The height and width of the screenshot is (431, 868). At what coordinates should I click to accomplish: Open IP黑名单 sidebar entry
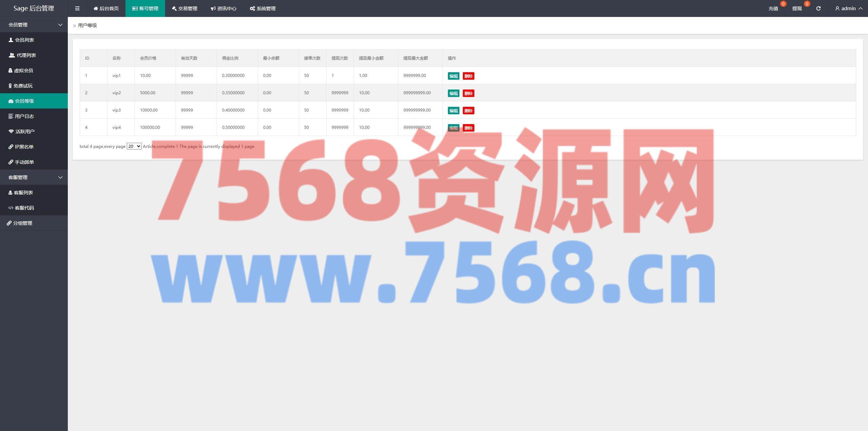click(24, 147)
